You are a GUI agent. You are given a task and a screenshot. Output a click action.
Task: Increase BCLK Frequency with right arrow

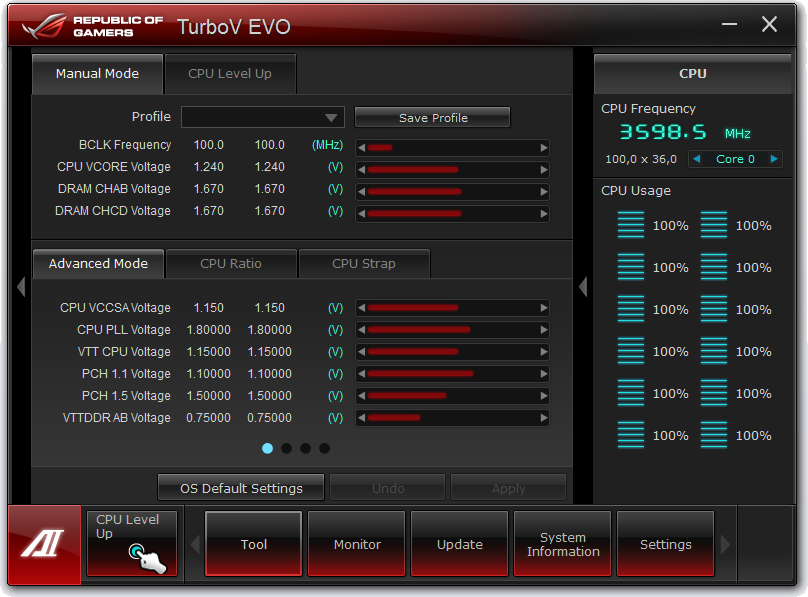(x=544, y=148)
